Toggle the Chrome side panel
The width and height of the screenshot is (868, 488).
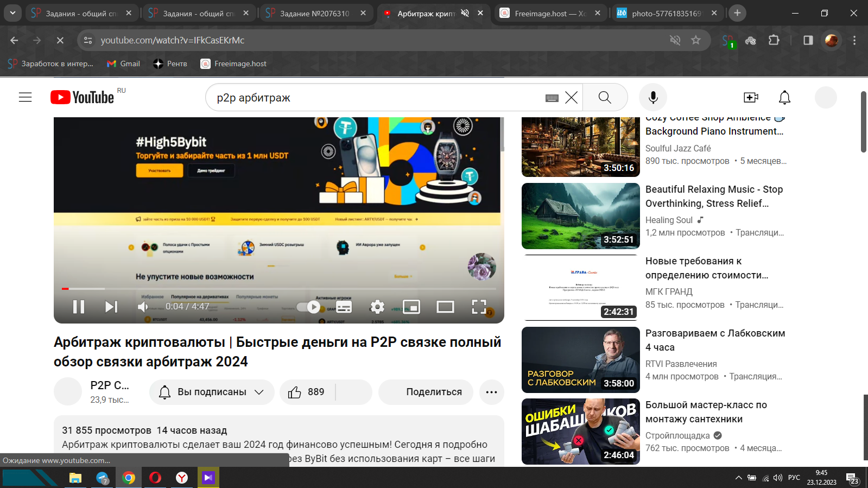point(808,40)
